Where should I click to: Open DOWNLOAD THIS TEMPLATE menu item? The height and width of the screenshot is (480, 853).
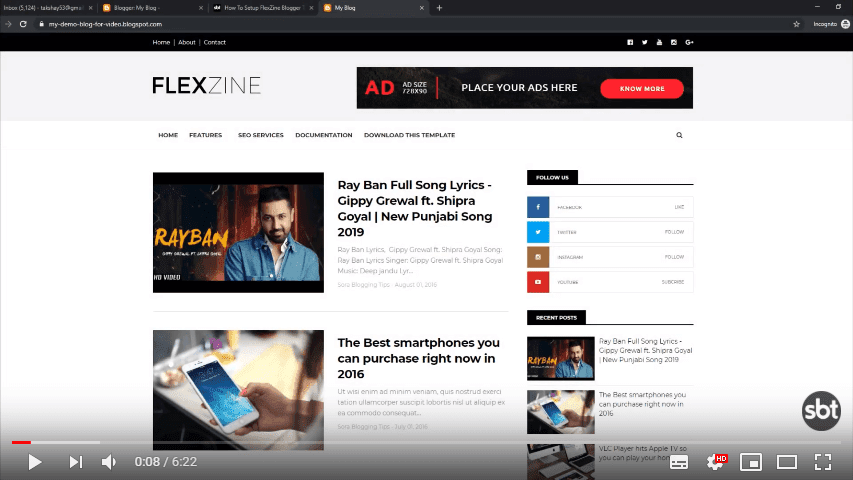pos(409,135)
